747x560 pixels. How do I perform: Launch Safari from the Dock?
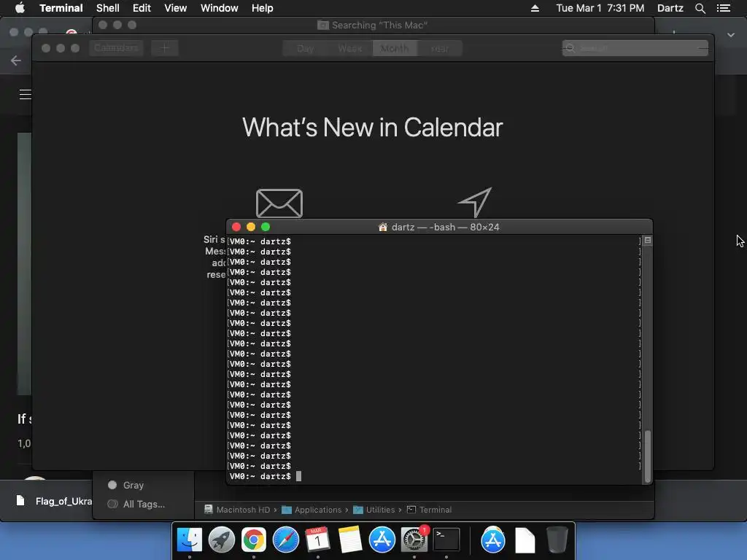click(x=285, y=540)
